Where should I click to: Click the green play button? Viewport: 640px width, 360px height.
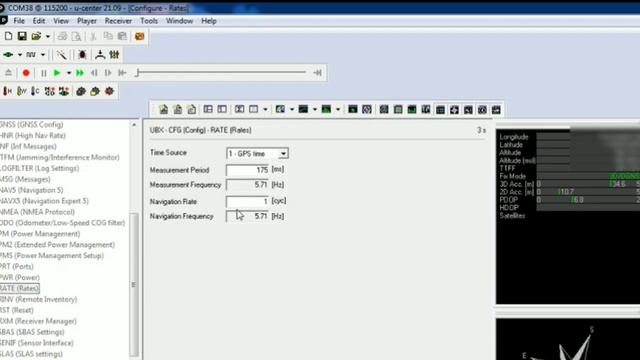tap(57, 73)
